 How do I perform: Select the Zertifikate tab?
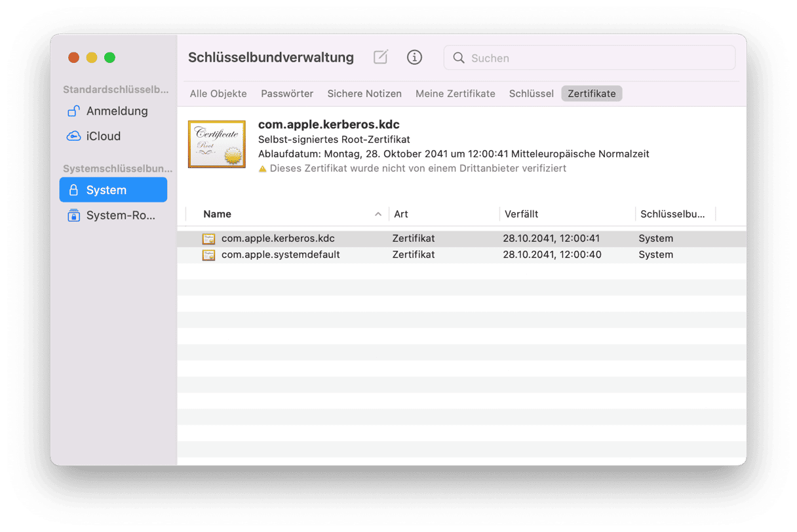[x=592, y=94]
